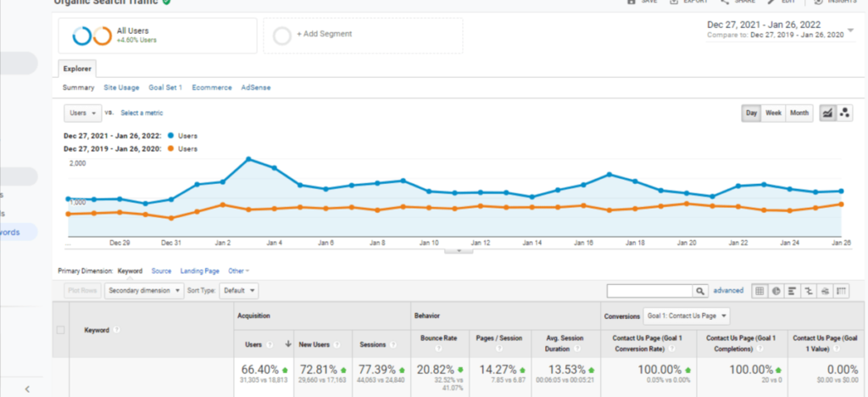
Task: Select the Comparison view icon
Action: pos(809,291)
